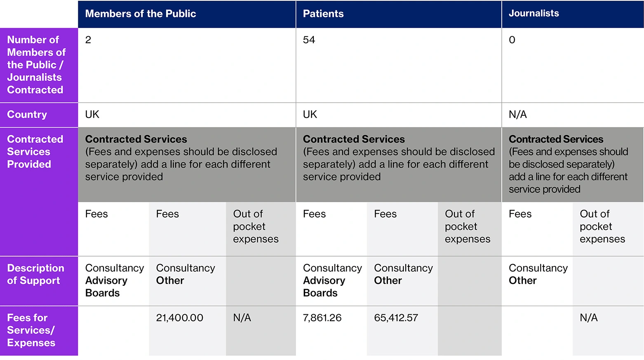This screenshot has height=360, width=644.
Task: Click the 7,861.26 fee value cell
Action: pyautogui.click(x=322, y=318)
